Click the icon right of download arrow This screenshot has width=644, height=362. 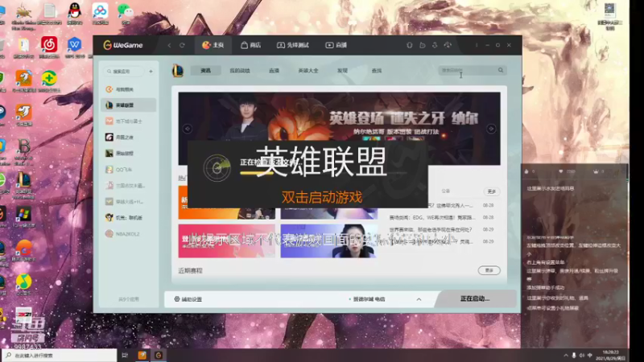pyautogui.click(x=448, y=45)
